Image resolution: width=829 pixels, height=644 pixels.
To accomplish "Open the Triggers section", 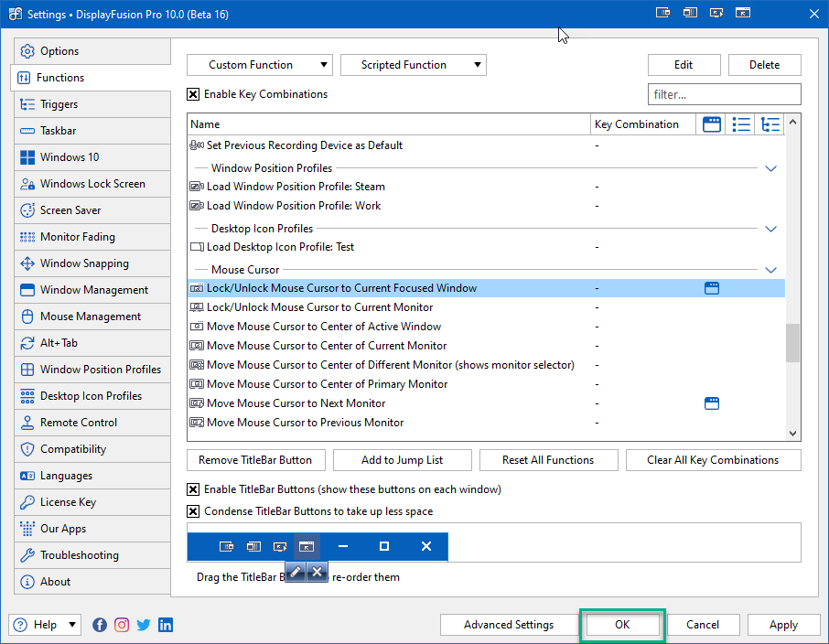I will (92, 104).
